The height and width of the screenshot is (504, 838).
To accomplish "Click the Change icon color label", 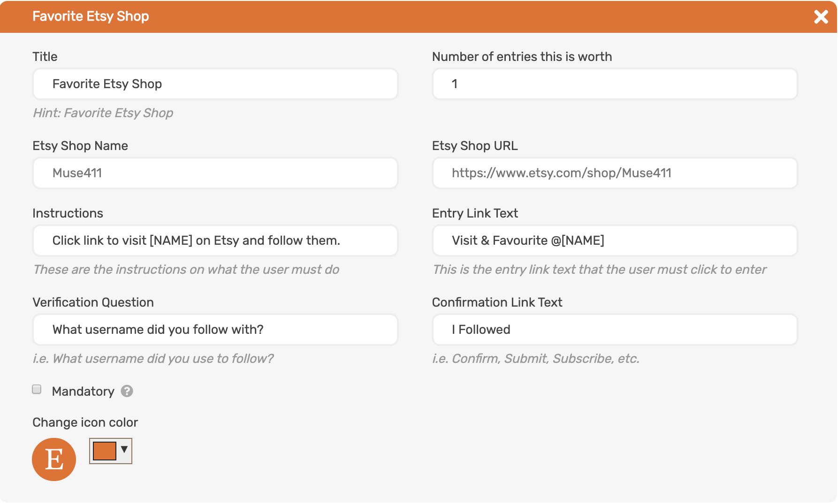I will pos(85,422).
